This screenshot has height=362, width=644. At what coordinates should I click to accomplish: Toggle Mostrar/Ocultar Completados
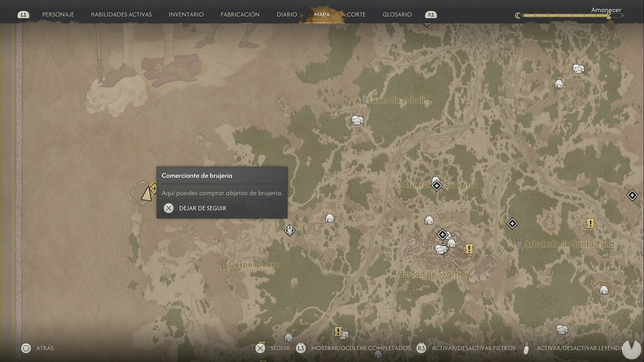pyautogui.click(x=353, y=348)
